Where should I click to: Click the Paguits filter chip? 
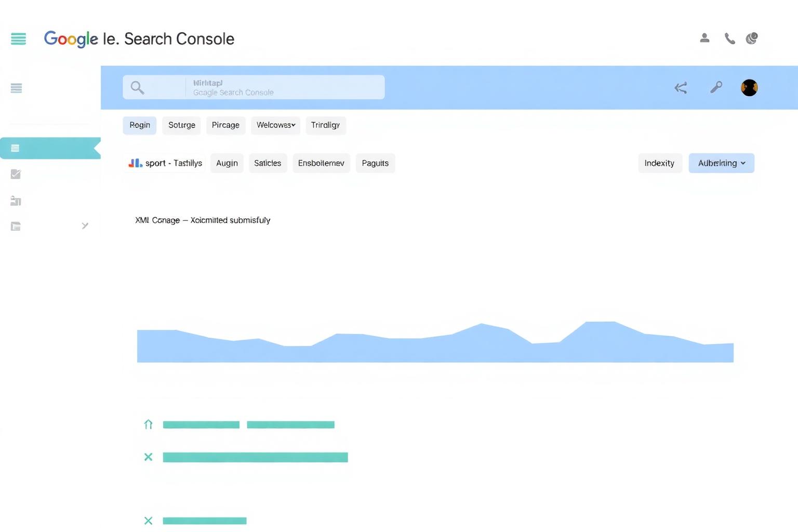[x=375, y=163]
